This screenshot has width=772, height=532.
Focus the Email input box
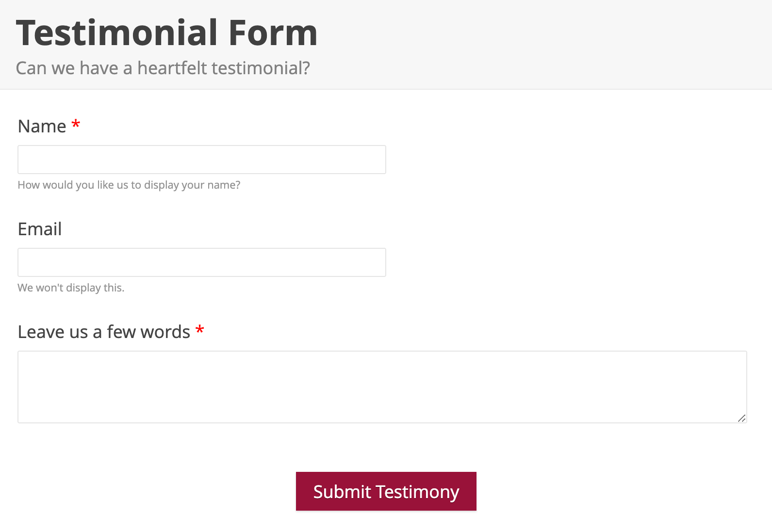coord(201,262)
